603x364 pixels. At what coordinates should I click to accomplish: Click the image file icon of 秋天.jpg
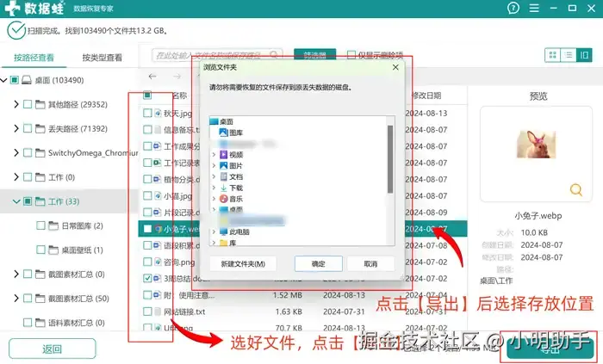pyautogui.click(x=158, y=113)
